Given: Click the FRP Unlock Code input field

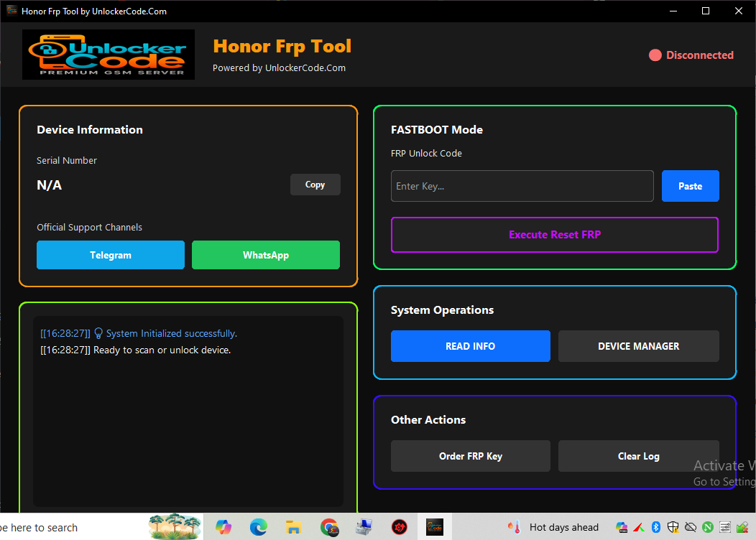Looking at the screenshot, I should tap(522, 186).
